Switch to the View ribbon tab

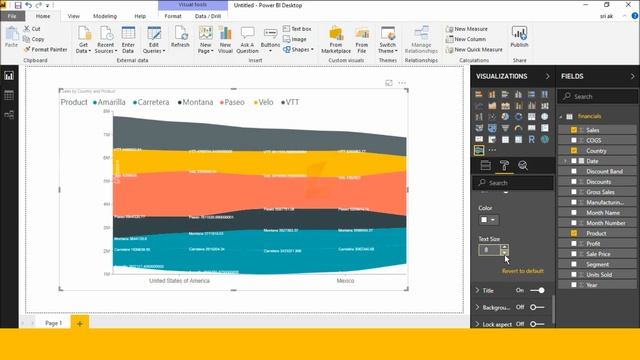[x=73, y=16]
